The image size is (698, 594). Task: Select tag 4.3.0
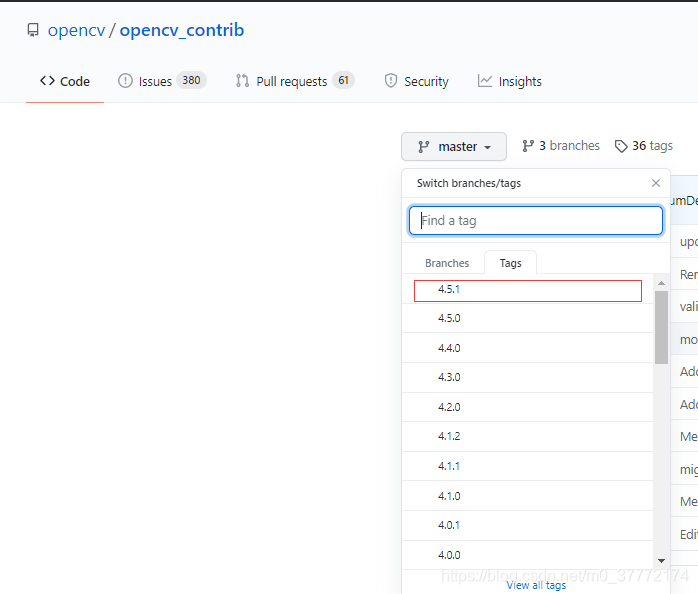(x=528, y=378)
